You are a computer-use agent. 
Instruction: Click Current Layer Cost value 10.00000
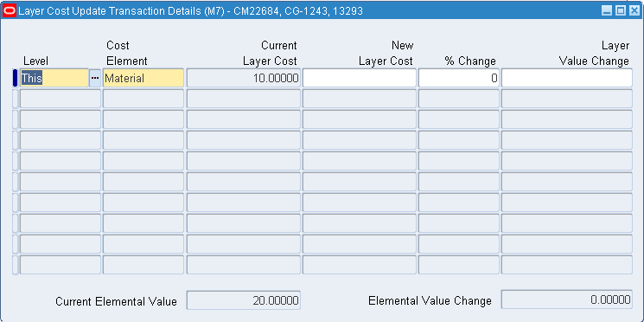tap(244, 78)
